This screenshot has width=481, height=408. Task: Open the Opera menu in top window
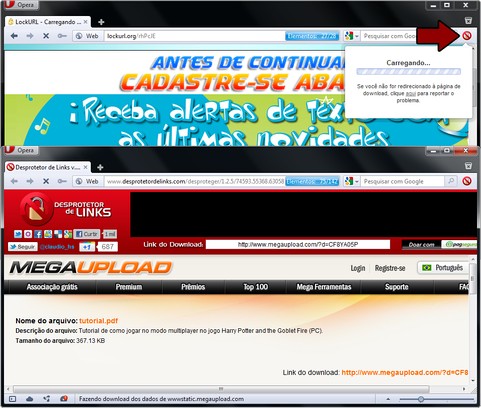coord(22,5)
